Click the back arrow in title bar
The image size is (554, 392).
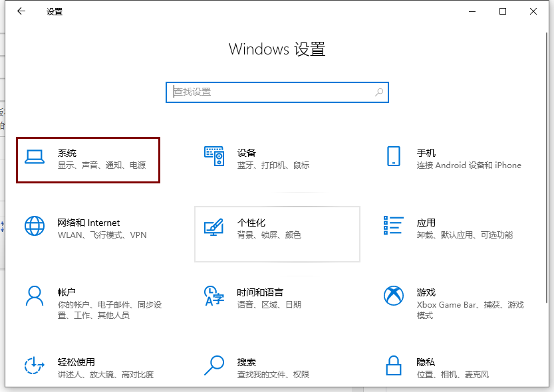[21, 11]
